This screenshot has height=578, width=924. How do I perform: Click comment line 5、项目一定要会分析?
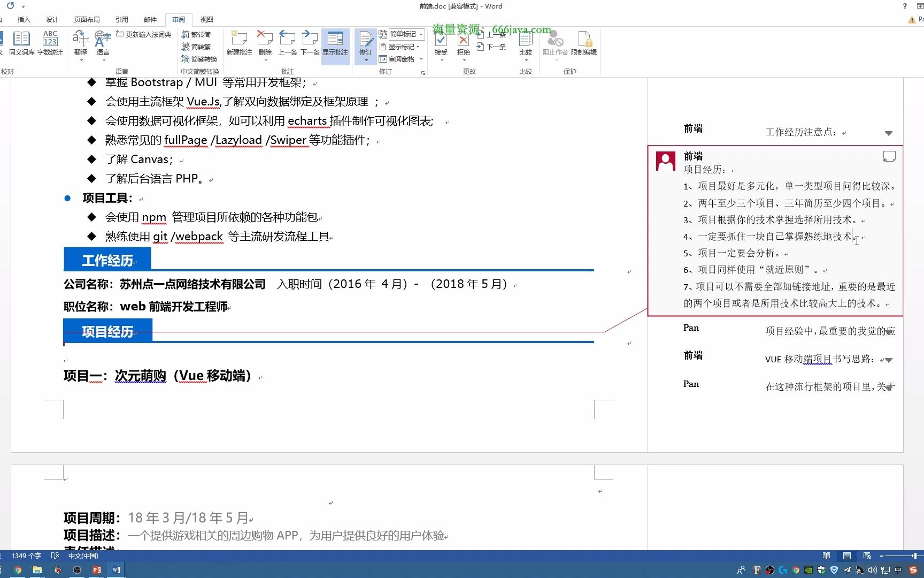click(x=733, y=253)
